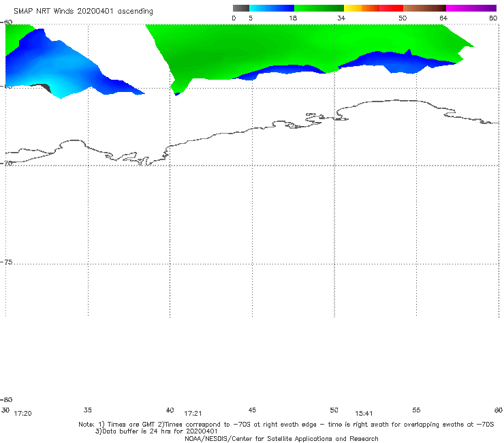Click swath time "17:20"
The height and width of the screenshot is (443, 504).
23,414
